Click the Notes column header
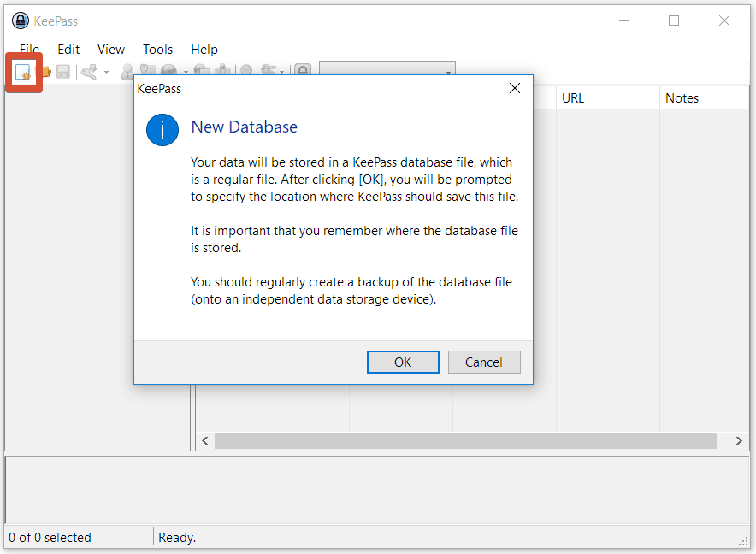The height and width of the screenshot is (554, 756). [705, 97]
